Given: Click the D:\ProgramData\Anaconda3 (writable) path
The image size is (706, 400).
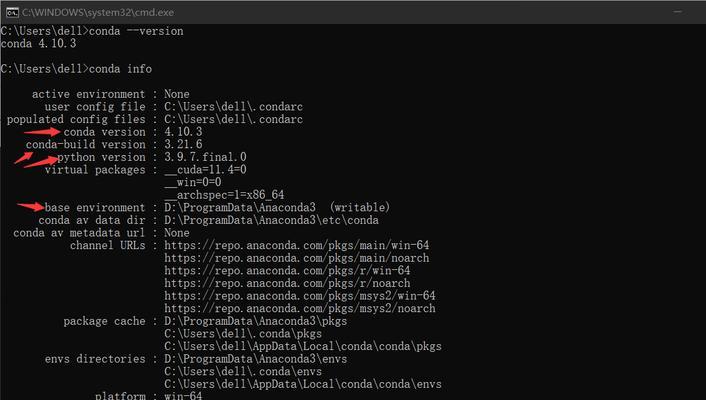Looking at the screenshot, I should 276,208.
